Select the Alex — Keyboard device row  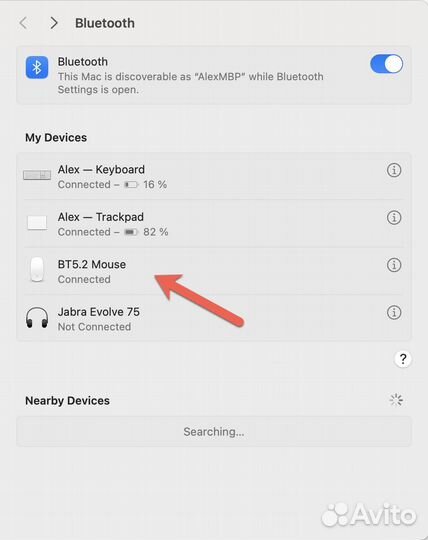pyautogui.click(x=214, y=176)
